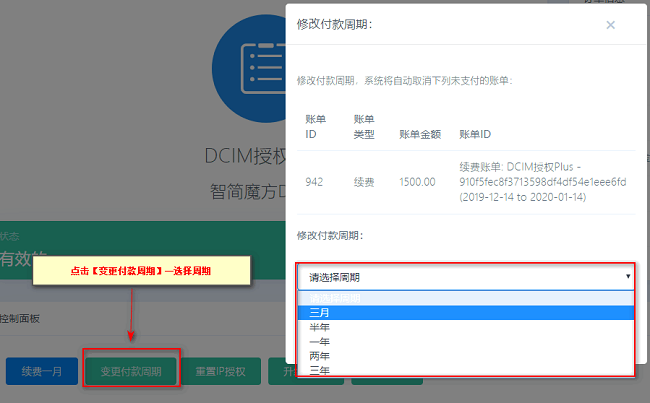Click the 账单金额 column header

coord(420,134)
